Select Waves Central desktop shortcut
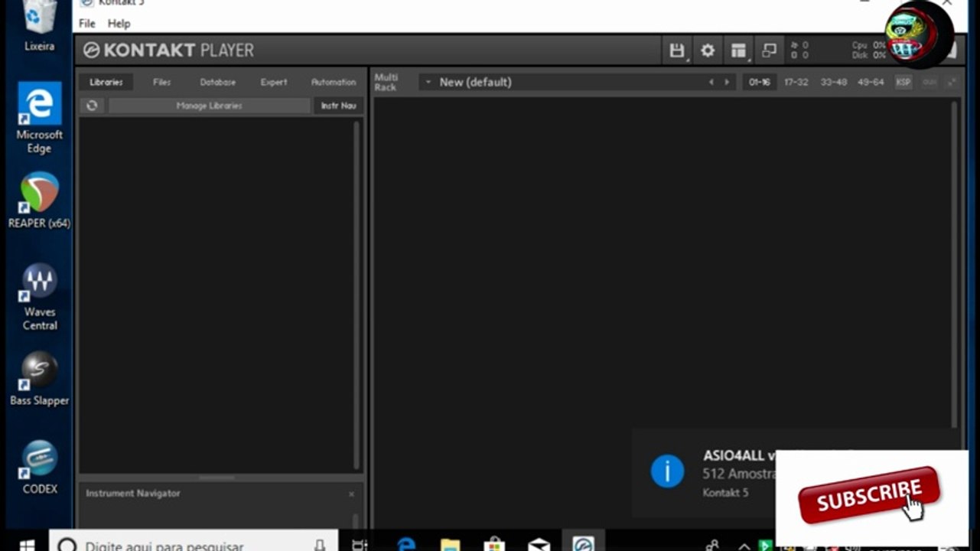 point(40,297)
